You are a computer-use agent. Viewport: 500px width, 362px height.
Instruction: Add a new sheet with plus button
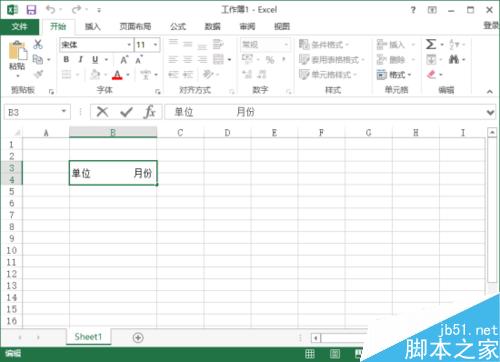(x=138, y=338)
